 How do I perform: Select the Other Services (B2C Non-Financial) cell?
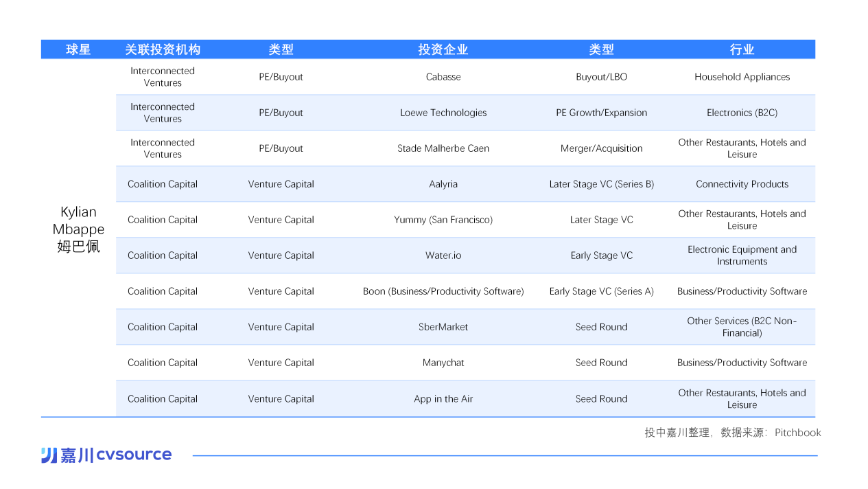click(x=742, y=327)
